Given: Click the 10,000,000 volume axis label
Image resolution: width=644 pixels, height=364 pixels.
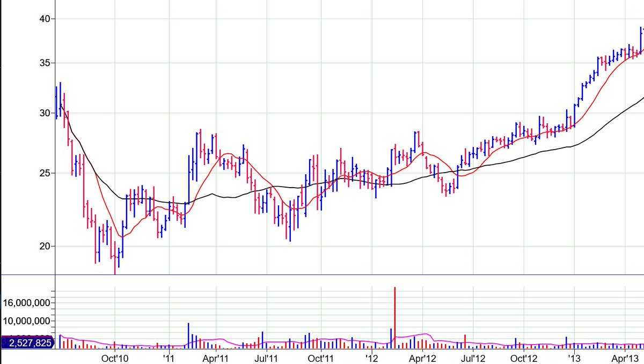Looking at the screenshot, I should point(26,321).
